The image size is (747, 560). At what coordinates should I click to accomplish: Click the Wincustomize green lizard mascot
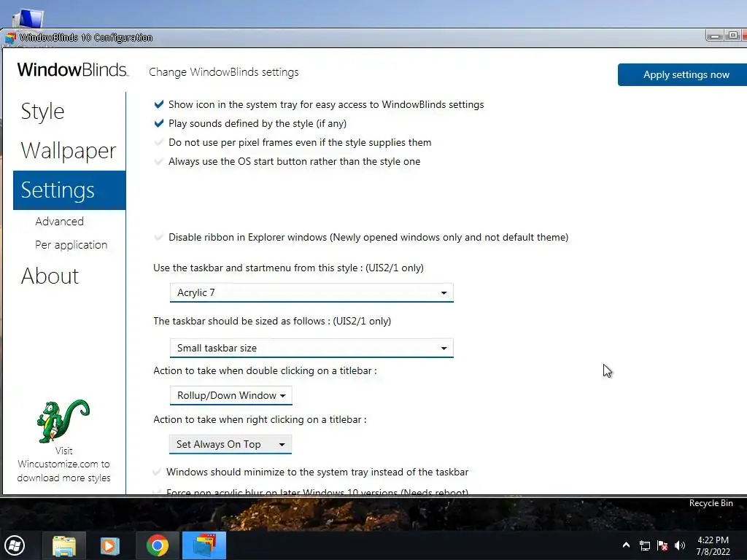63,421
